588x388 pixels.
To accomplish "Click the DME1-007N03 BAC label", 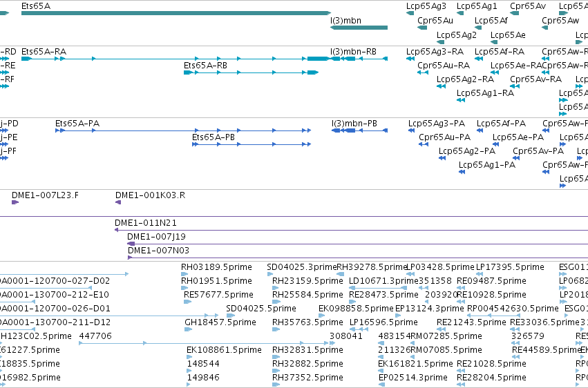I will point(158,251).
